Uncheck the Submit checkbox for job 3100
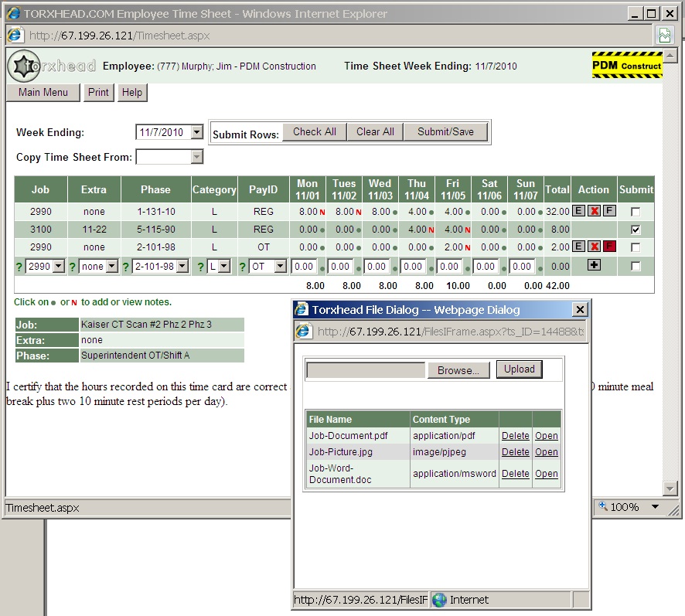The image size is (685, 616). [x=636, y=230]
